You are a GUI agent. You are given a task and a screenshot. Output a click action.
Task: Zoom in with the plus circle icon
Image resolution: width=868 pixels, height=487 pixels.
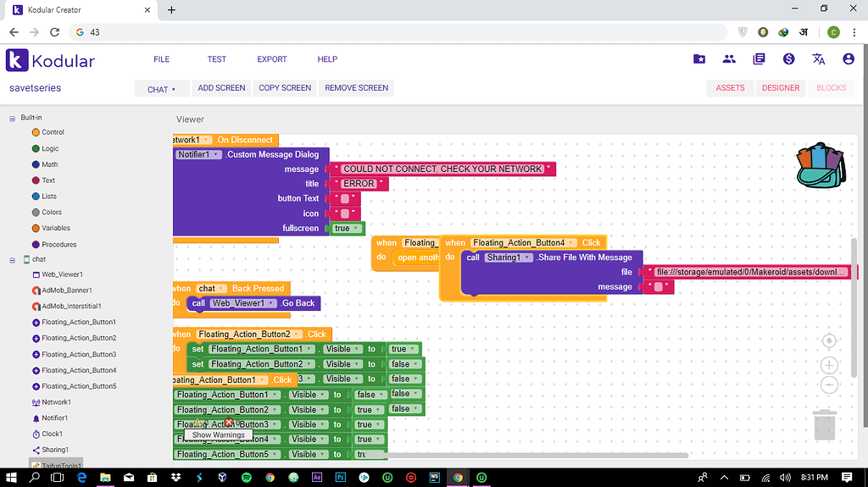[x=829, y=365]
